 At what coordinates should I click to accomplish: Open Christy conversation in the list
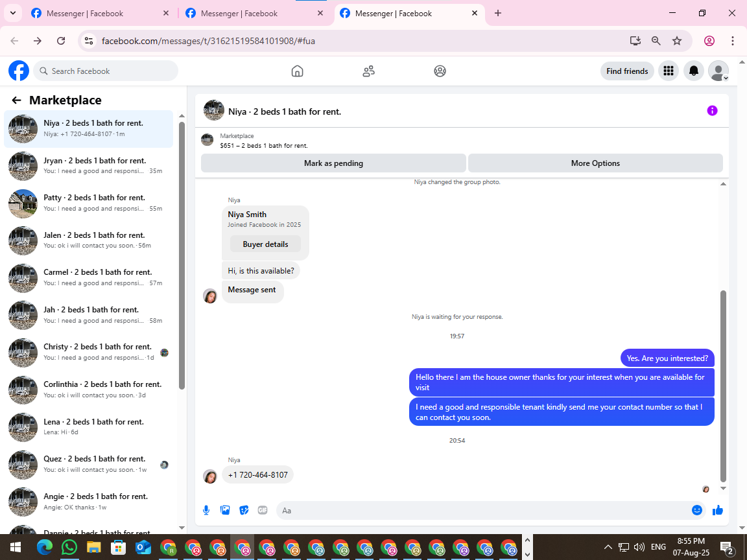pyautogui.click(x=89, y=353)
